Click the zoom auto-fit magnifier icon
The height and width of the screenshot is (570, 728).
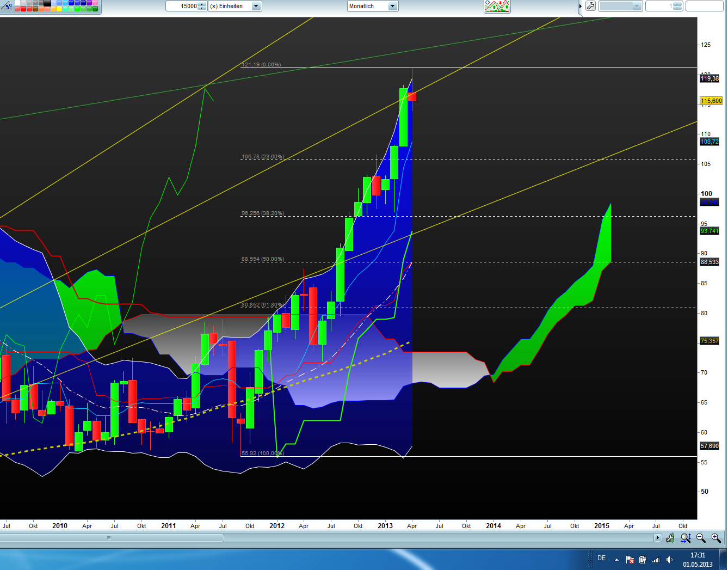click(686, 538)
